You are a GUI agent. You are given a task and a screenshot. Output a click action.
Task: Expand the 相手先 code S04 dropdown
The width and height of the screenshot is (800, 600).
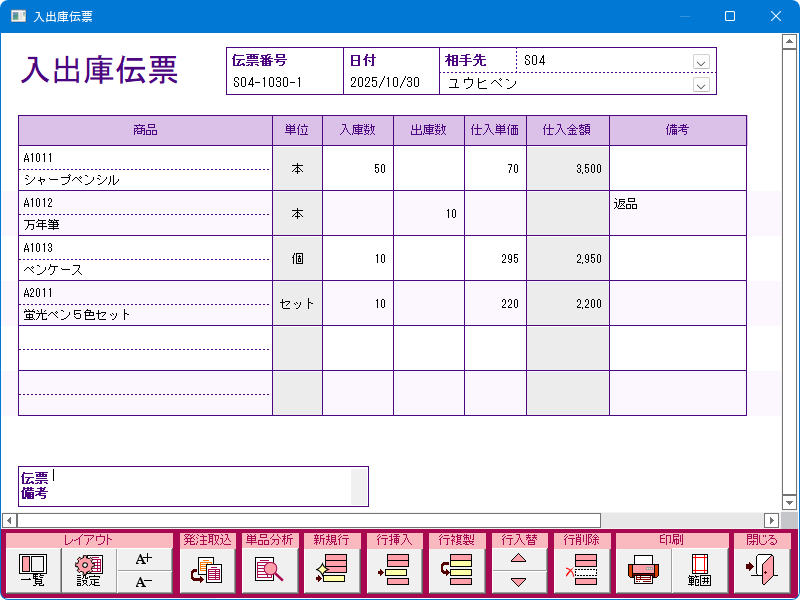pyautogui.click(x=701, y=61)
